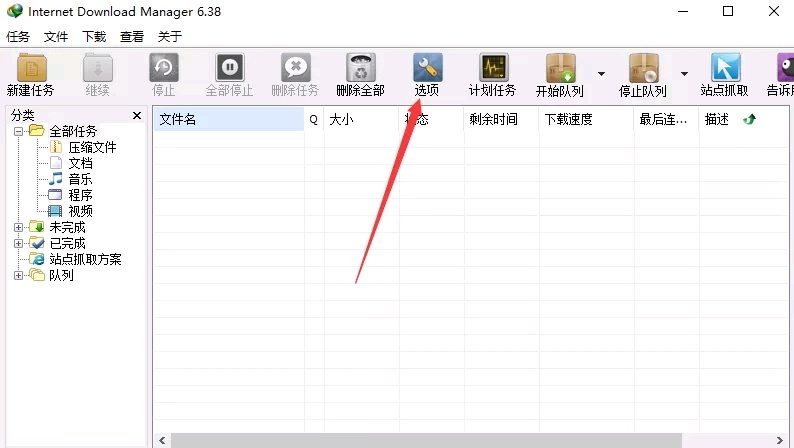The height and width of the screenshot is (448, 794).
Task: Open the 任务 menu
Action: coord(18,36)
